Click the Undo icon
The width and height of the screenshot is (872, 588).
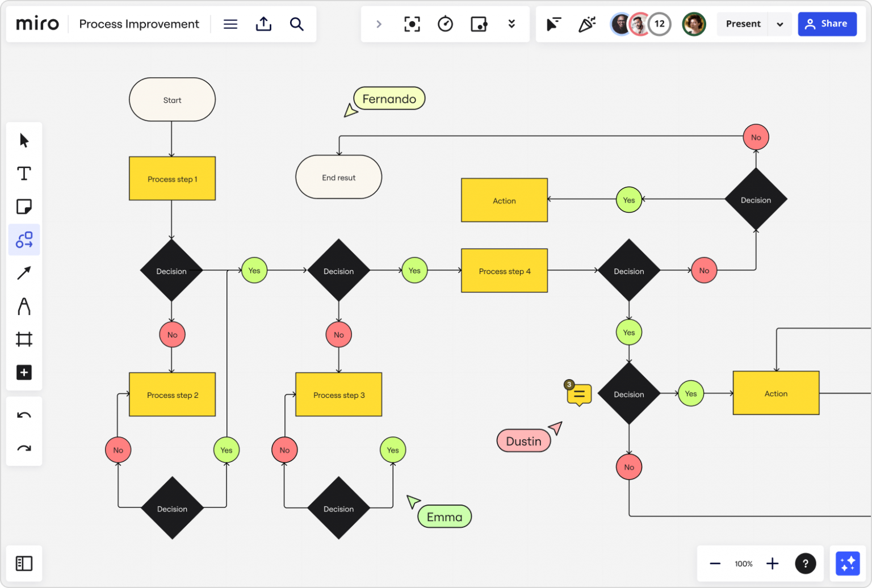coord(24,414)
